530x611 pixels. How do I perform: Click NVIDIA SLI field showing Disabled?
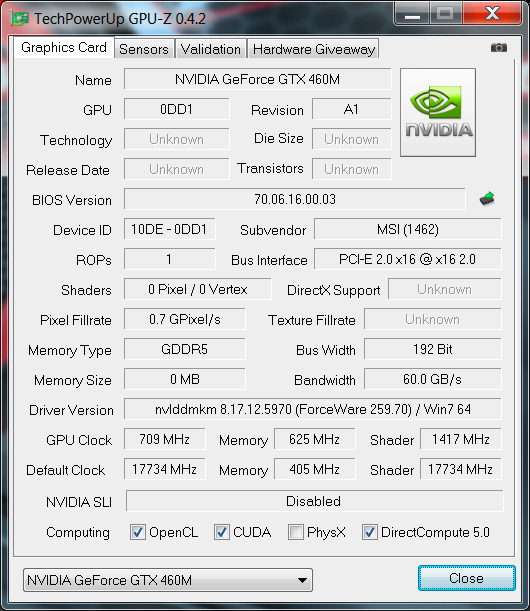(x=314, y=501)
